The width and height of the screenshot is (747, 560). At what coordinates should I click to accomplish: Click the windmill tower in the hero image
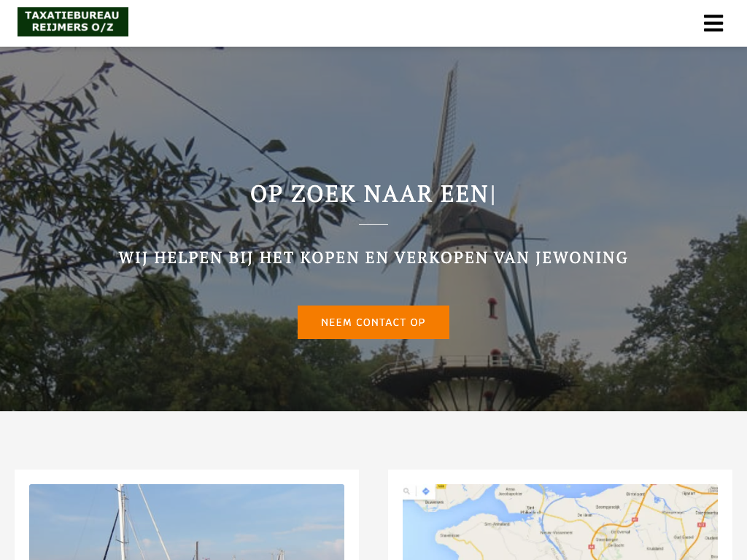(x=472, y=295)
